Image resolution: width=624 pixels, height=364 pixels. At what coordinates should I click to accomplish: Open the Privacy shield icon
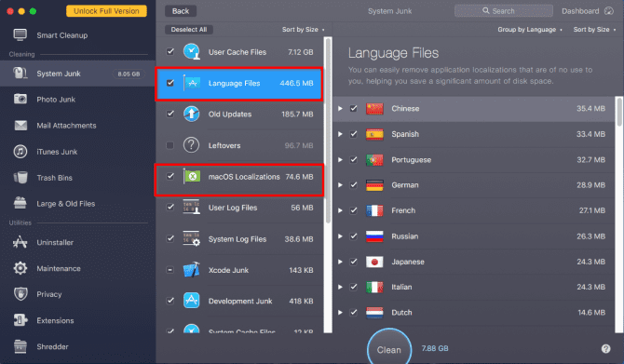[20, 294]
